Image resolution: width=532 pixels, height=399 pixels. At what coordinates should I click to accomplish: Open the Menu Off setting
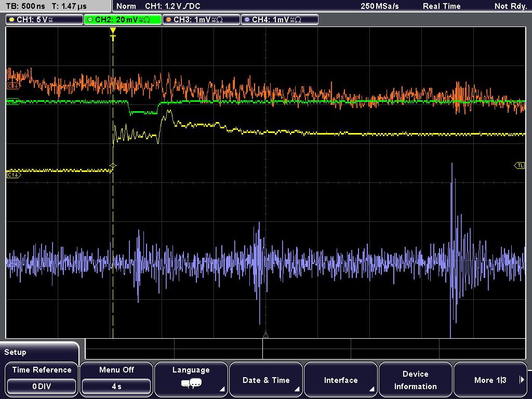[116, 379]
